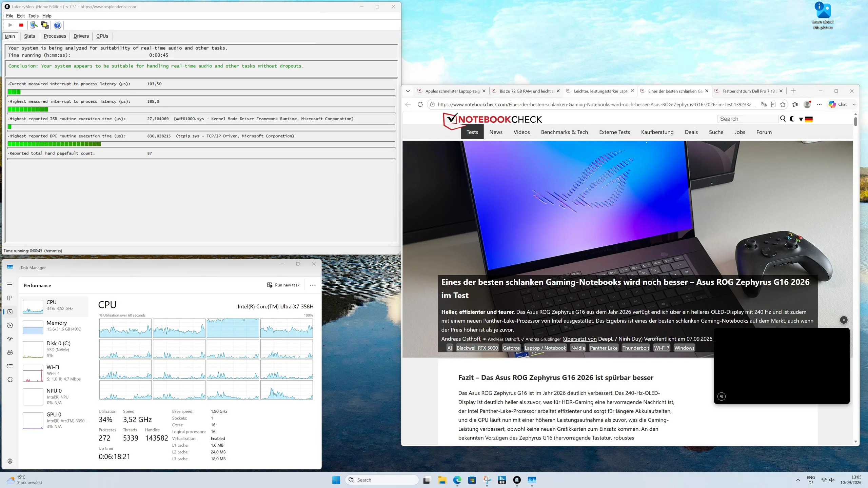Toggle dark mode moon icon on notebookcheck
This screenshot has height=488, width=868.
coord(792,119)
